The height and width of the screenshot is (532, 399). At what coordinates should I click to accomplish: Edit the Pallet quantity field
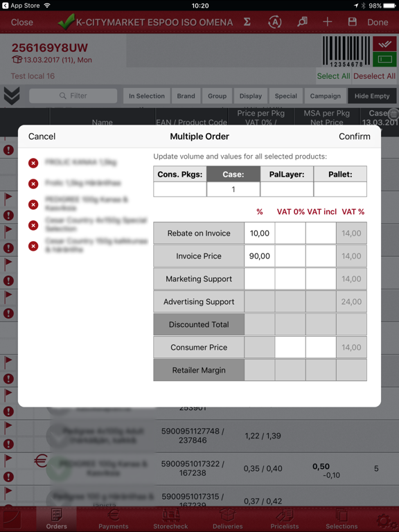point(340,189)
